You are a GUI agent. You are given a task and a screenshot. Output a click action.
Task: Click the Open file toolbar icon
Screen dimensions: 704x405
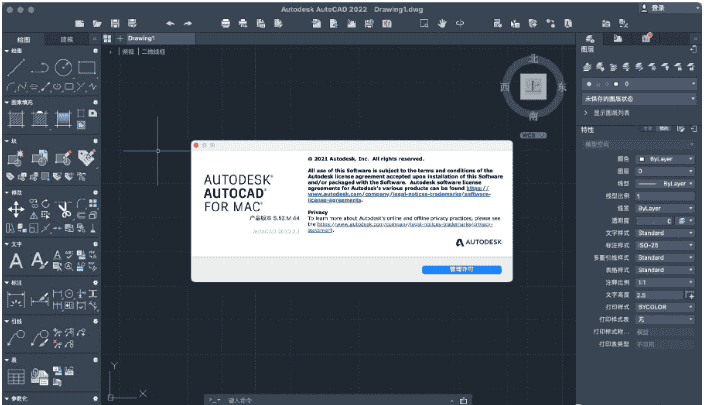click(97, 23)
